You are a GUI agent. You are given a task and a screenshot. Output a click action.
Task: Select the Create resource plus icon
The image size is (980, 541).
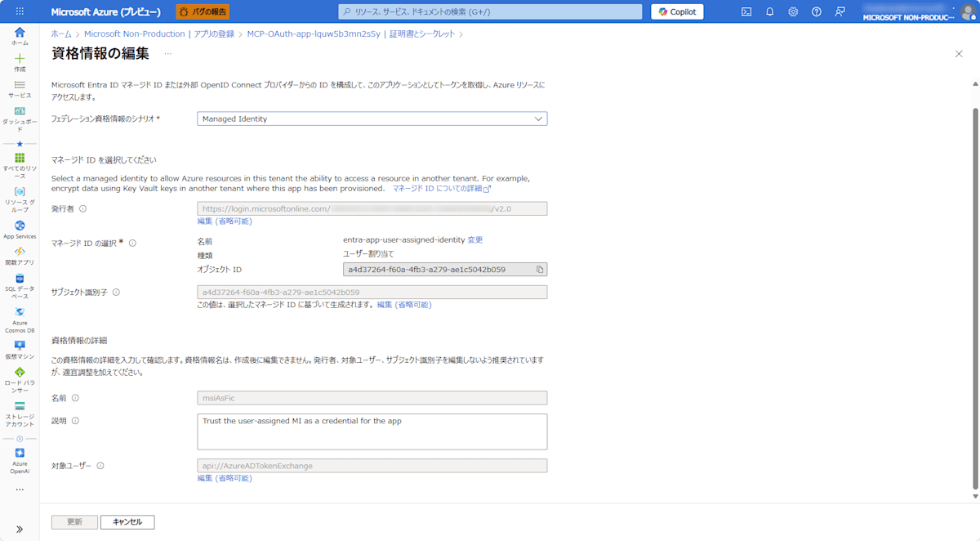click(x=20, y=62)
